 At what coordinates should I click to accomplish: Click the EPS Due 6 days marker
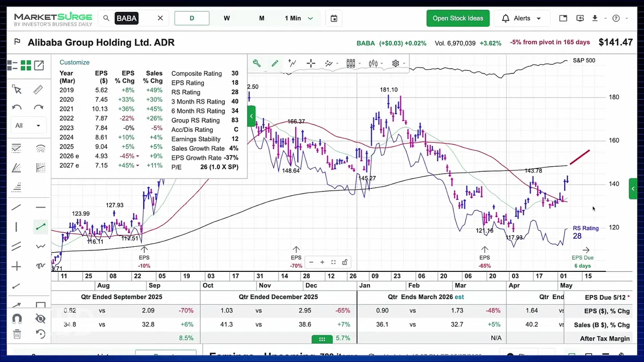[583, 257]
